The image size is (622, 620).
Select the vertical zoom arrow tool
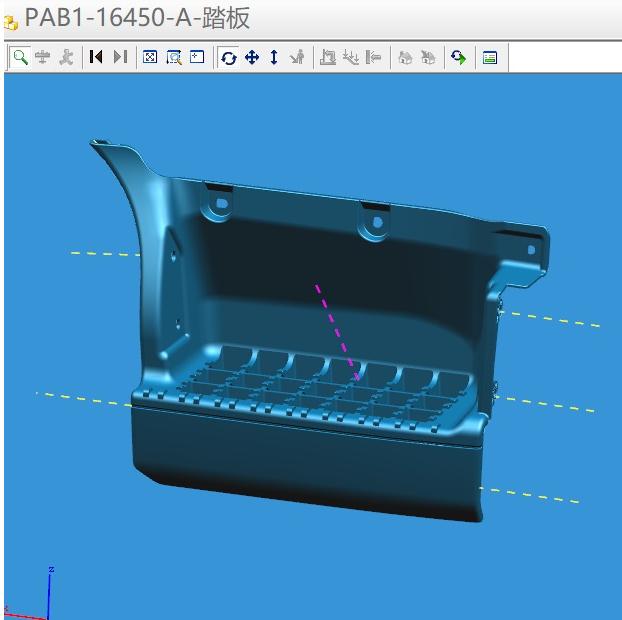[x=274, y=57]
